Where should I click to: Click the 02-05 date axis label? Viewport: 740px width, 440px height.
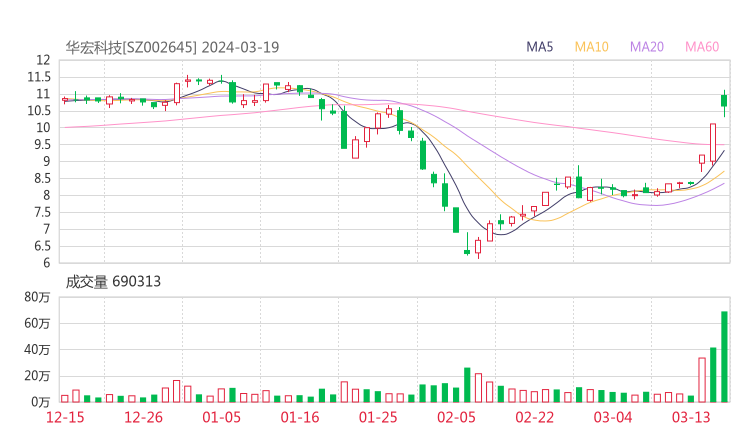tap(456, 417)
